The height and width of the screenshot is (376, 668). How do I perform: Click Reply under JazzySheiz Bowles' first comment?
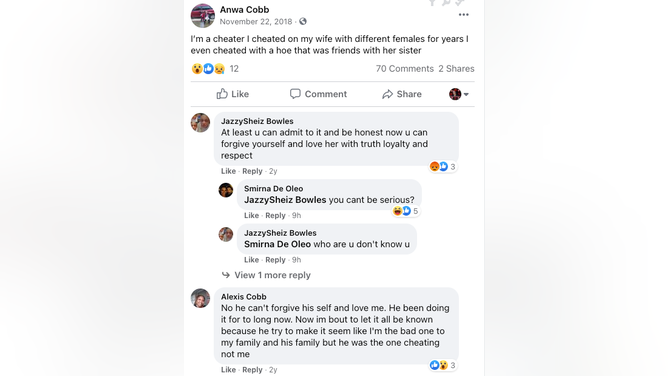[252, 171]
